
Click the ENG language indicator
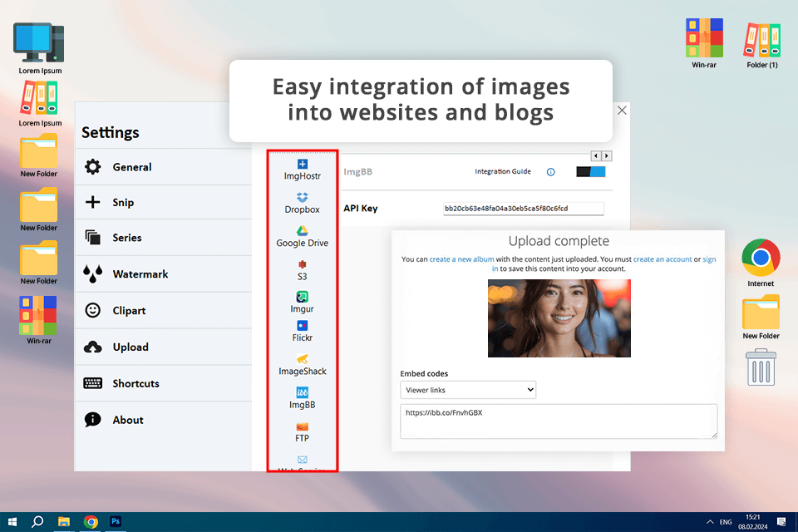pos(726,522)
